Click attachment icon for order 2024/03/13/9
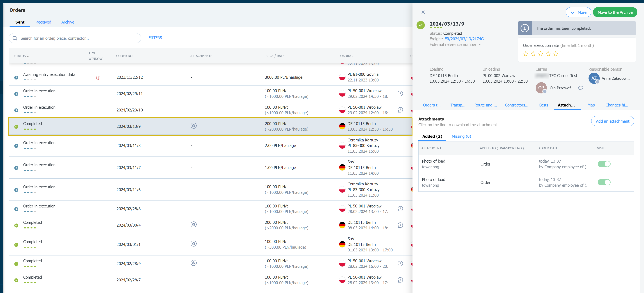 click(x=193, y=126)
